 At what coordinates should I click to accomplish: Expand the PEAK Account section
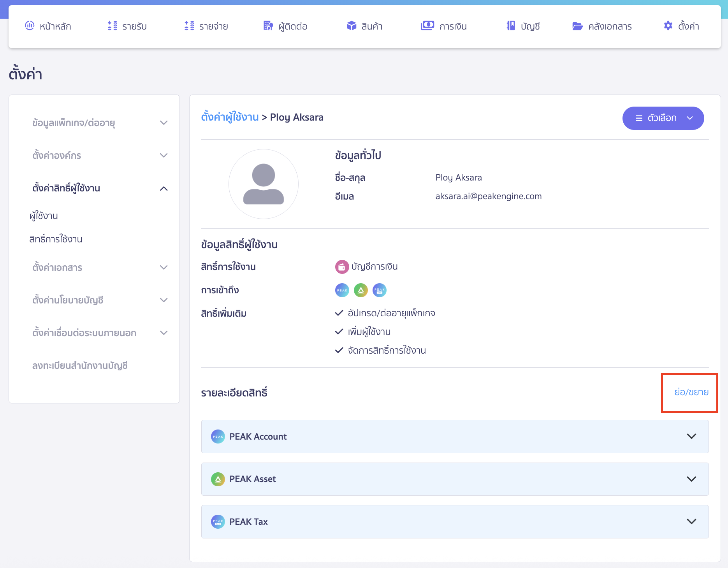pos(691,436)
